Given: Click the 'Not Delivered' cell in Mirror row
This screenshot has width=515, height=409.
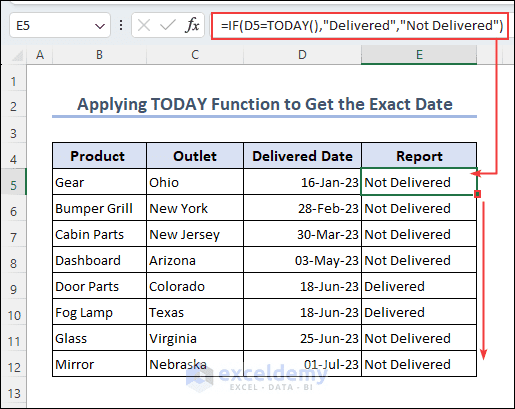Looking at the screenshot, I should click(x=419, y=364).
